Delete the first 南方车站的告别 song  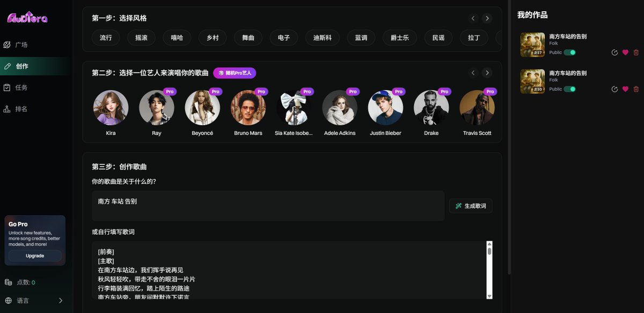click(x=636, y=53)
